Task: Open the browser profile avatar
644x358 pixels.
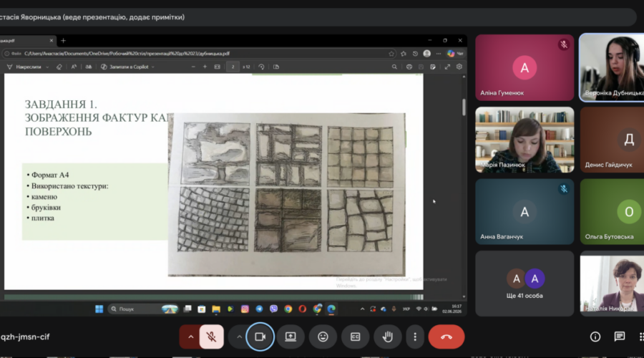Action: click(427, 54)
